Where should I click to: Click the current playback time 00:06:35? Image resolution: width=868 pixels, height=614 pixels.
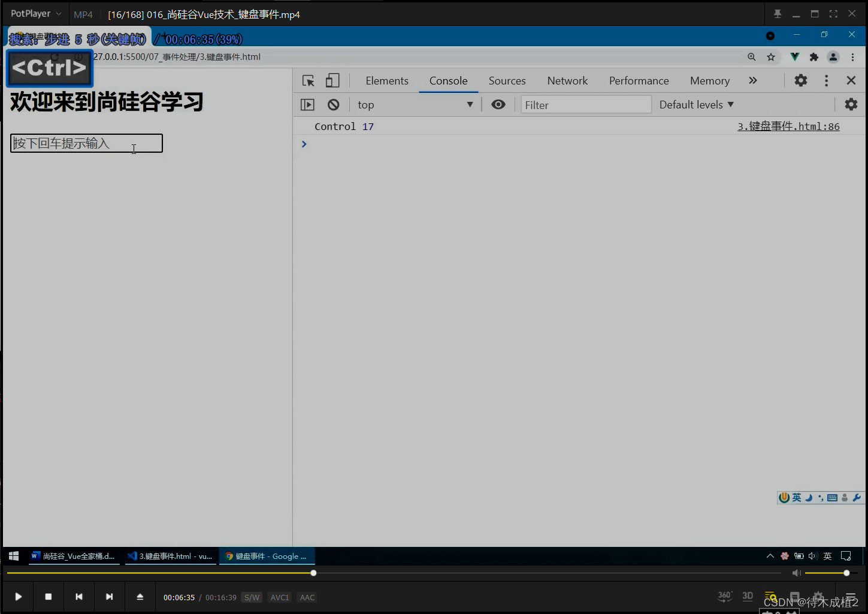[179, 597]
